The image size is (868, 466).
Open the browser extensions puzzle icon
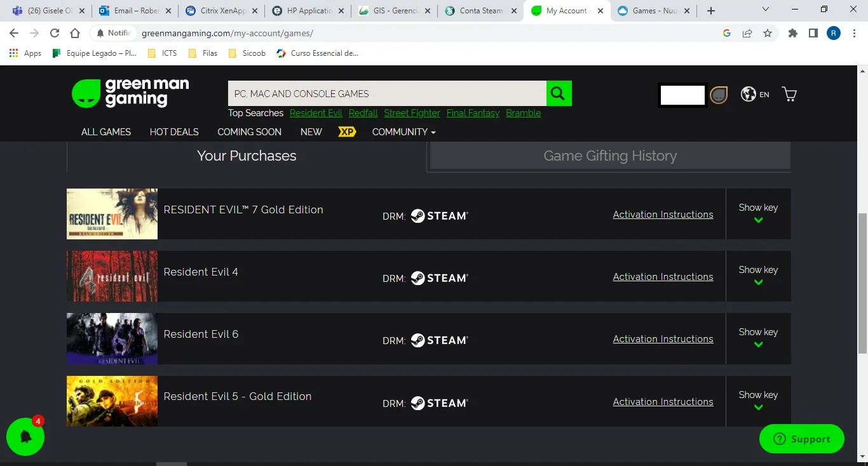tap(793, 33)
